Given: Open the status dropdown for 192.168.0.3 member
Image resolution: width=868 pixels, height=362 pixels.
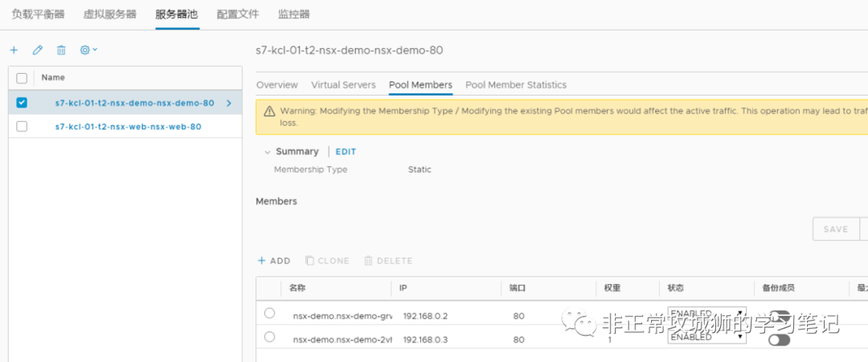Looking at the screenshot, I should tap(706, 338).
